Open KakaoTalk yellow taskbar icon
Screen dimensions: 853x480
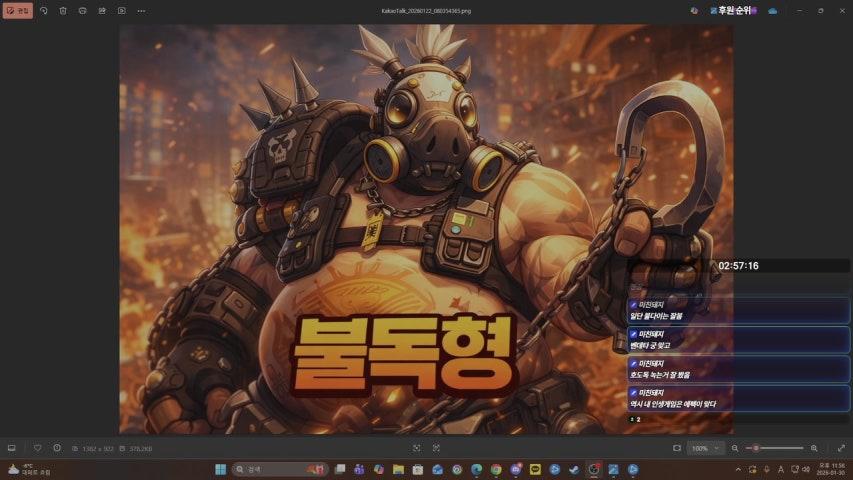coord(535,469)
